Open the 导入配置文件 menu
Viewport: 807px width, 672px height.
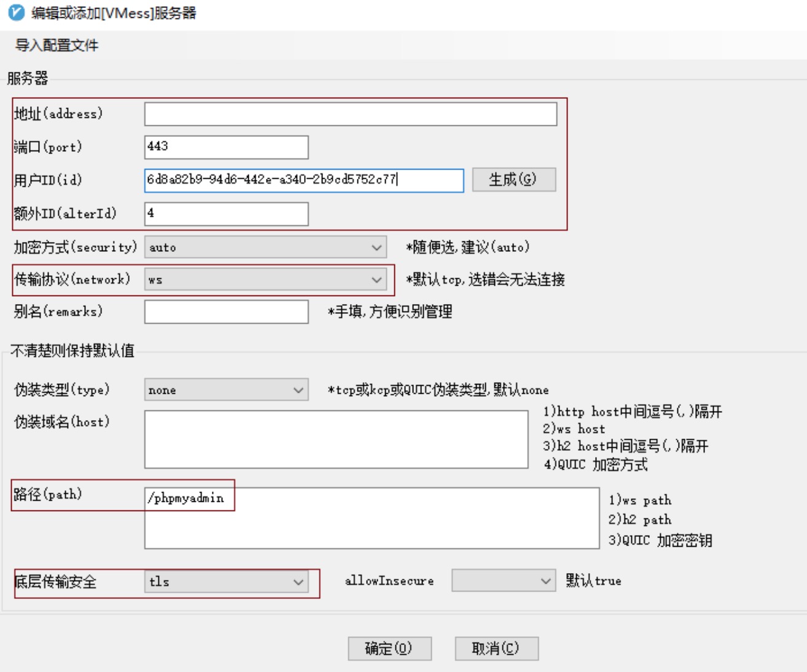click(57, 45)
